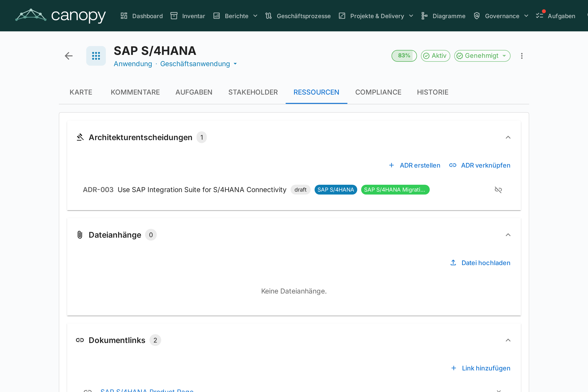Expand the Berichte menu chevron
The height and width of the screenshot is (392, 588).
tap(255, 16)
